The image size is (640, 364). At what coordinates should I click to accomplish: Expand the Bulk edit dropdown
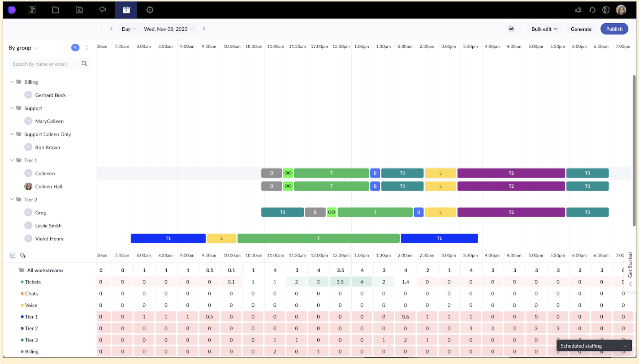[544, 29]
